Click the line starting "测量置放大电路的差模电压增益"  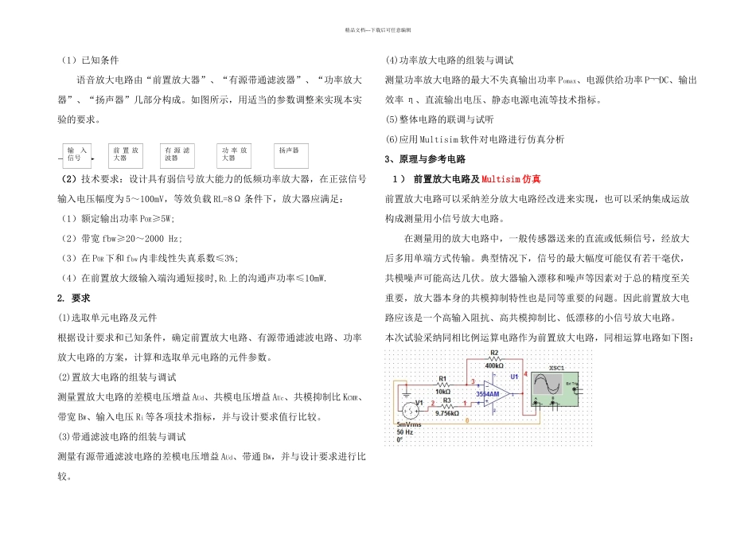(211, 397)
